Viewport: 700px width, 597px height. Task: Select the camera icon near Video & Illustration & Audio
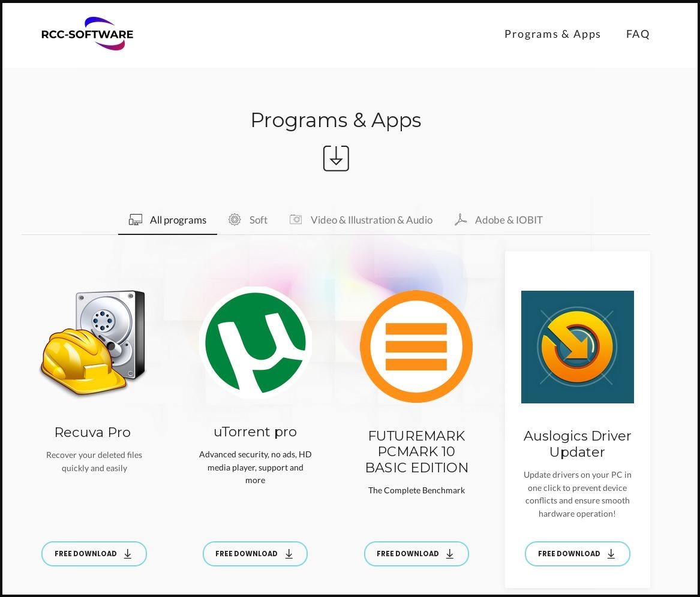(295, 219)
